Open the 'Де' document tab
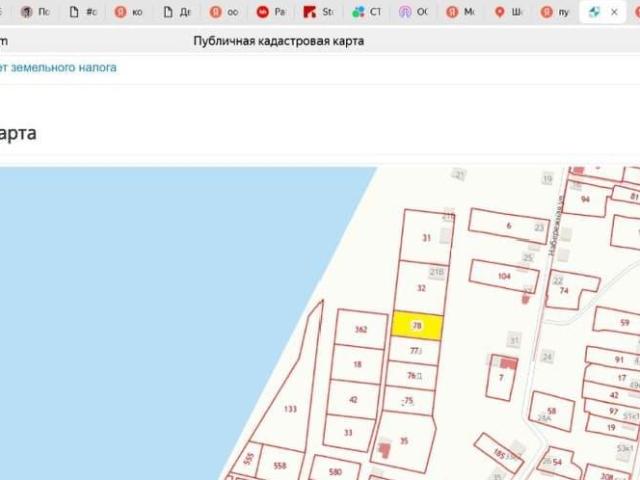640x480 pixels. (x=177, y=12)
